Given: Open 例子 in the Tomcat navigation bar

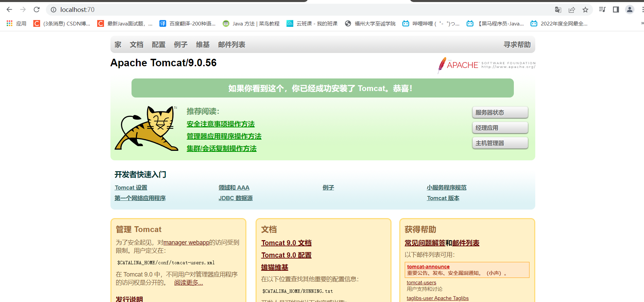Looking at the screenshot, I should coord(181,45).
